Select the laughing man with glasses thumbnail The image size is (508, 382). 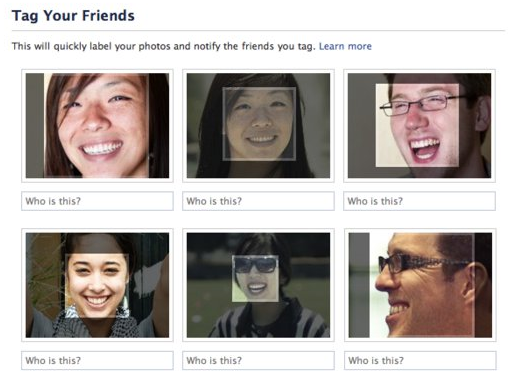pyautogui.click(x=419, y=126)
